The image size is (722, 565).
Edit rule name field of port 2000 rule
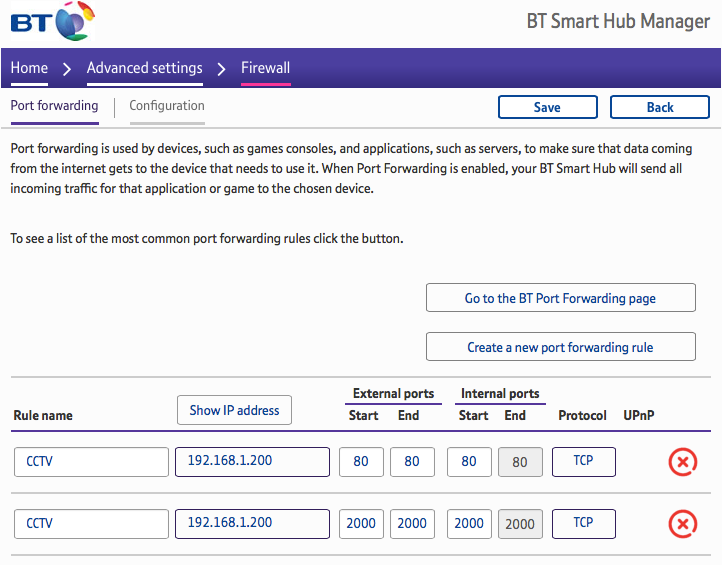point(91,524)
